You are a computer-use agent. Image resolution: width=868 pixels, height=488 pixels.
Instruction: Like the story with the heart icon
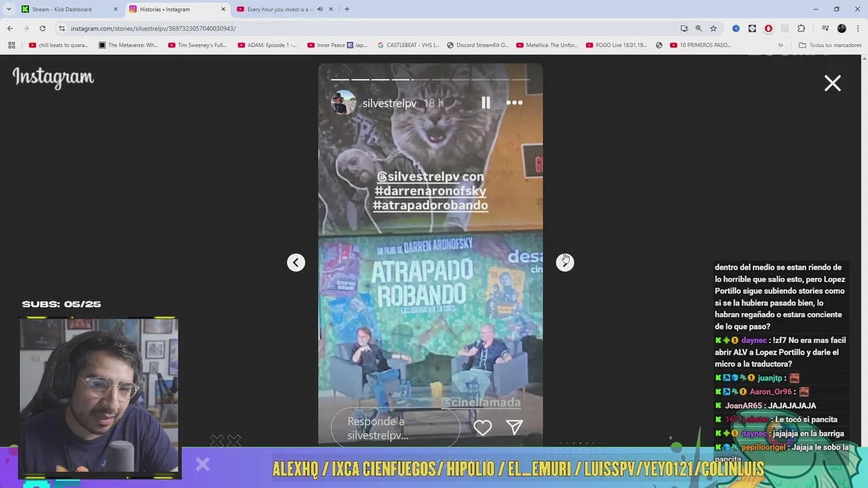pyautogui.click(x=483, y=428)
